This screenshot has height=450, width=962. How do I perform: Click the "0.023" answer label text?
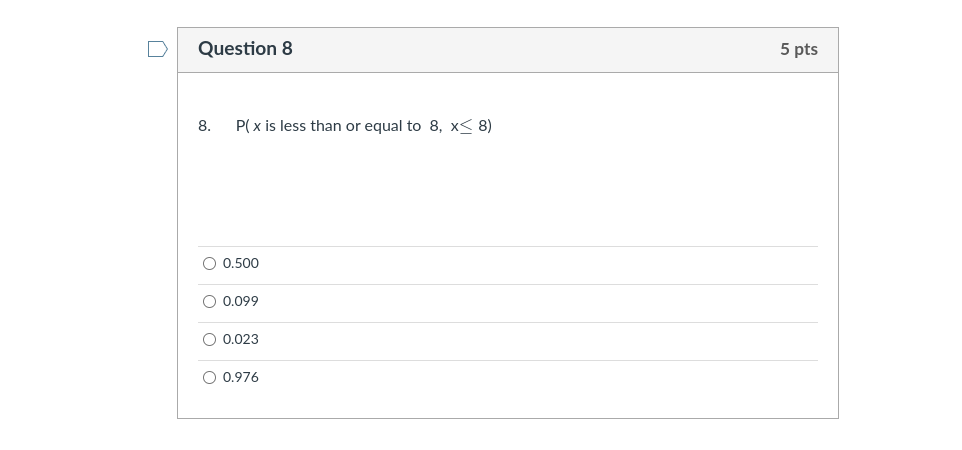(x=240, y=339)
